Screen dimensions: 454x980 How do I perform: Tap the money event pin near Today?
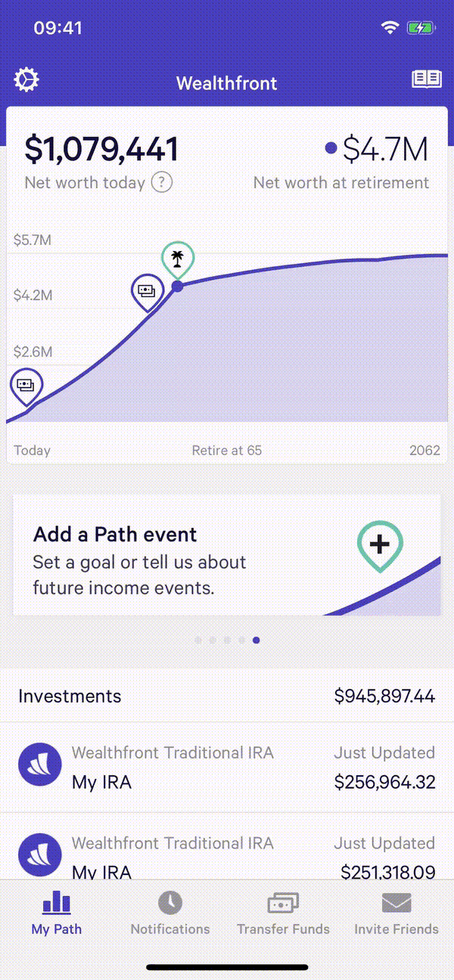point(26,385)
